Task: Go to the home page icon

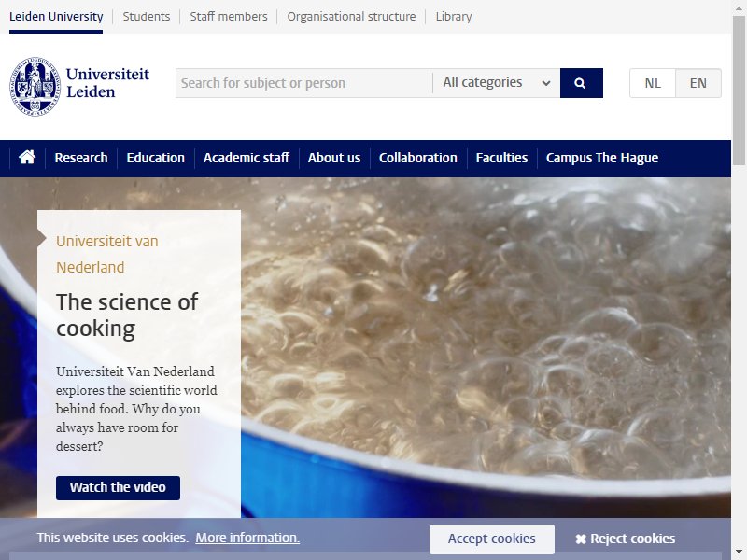Action: pyautogui.click(x=27, y=157)
